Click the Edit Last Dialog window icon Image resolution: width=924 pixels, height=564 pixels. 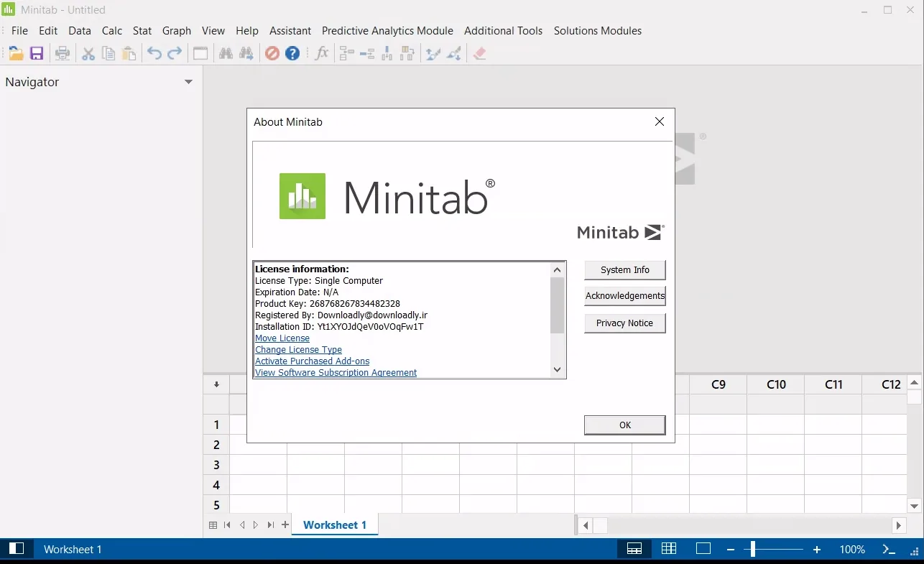pyautogui.click(x=200, y=53)
